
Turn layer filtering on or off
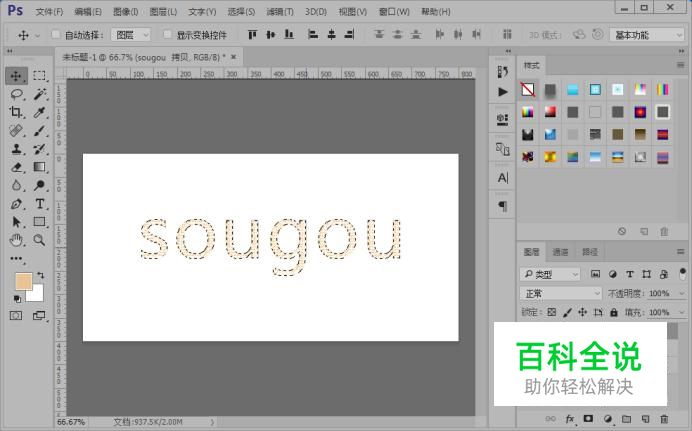coord(683,273)
